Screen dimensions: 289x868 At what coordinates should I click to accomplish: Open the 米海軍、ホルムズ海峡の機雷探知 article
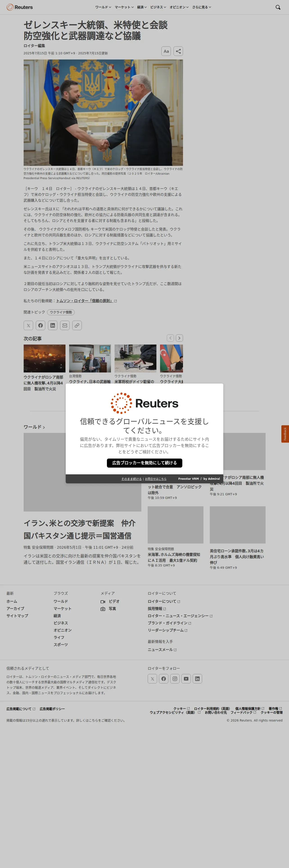tap(174, 557)
